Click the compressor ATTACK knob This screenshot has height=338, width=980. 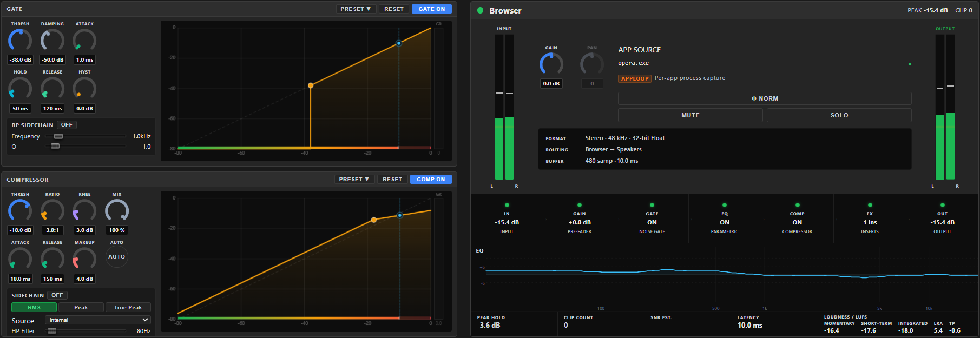(x=20, y=259)
